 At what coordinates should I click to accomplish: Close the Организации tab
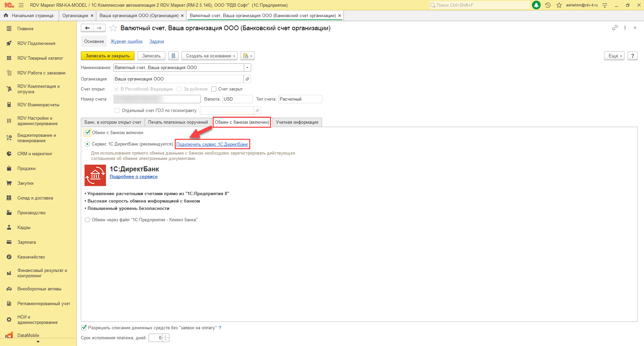(92, 16)
